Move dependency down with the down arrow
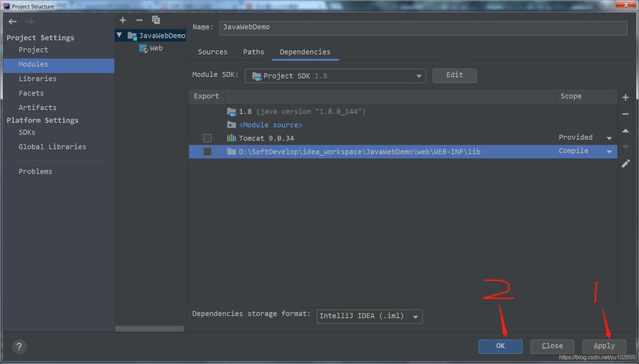 pyautogui.click(x=626, y=146)
